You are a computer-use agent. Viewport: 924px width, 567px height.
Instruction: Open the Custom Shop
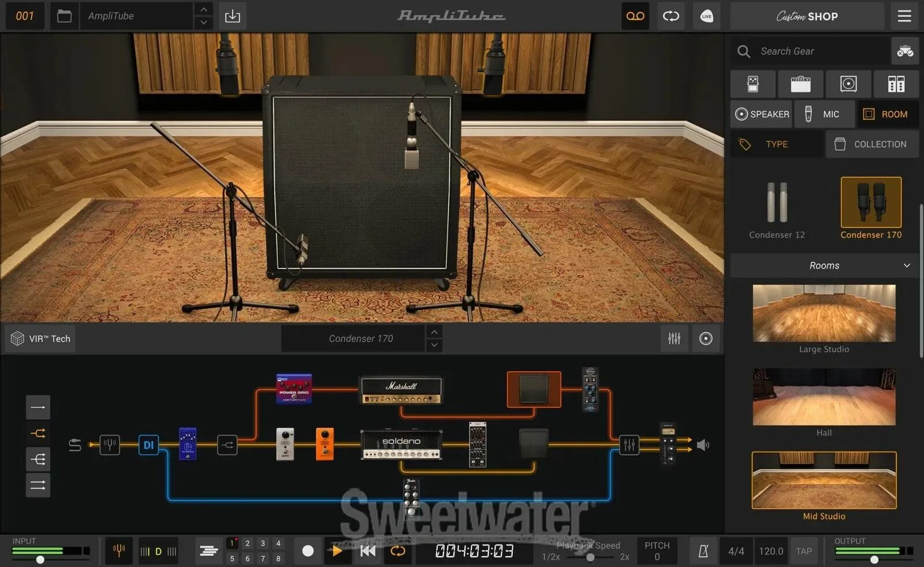(807, 16)
